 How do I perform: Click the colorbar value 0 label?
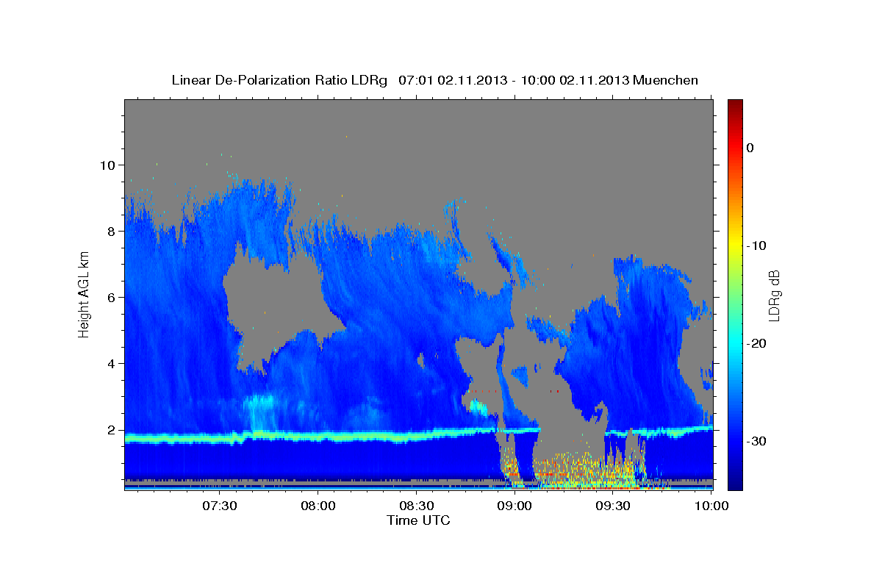(x=750, y=148)
